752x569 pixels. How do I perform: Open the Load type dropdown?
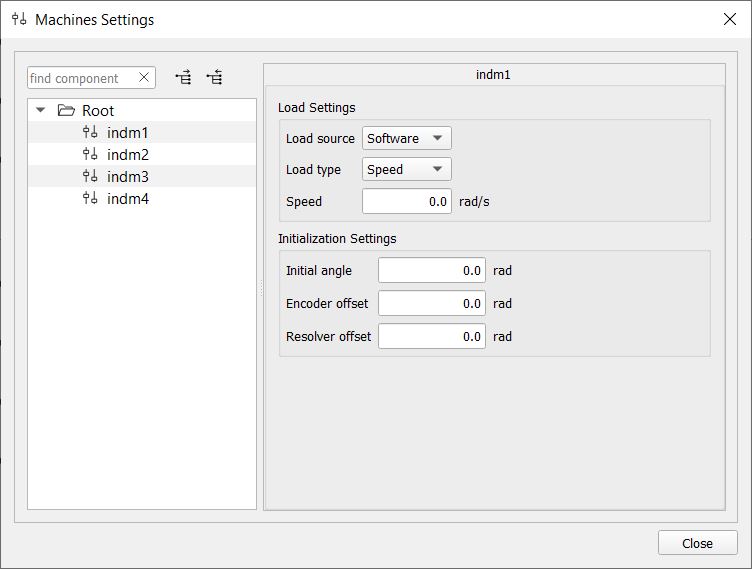click(x=406, y=169)
